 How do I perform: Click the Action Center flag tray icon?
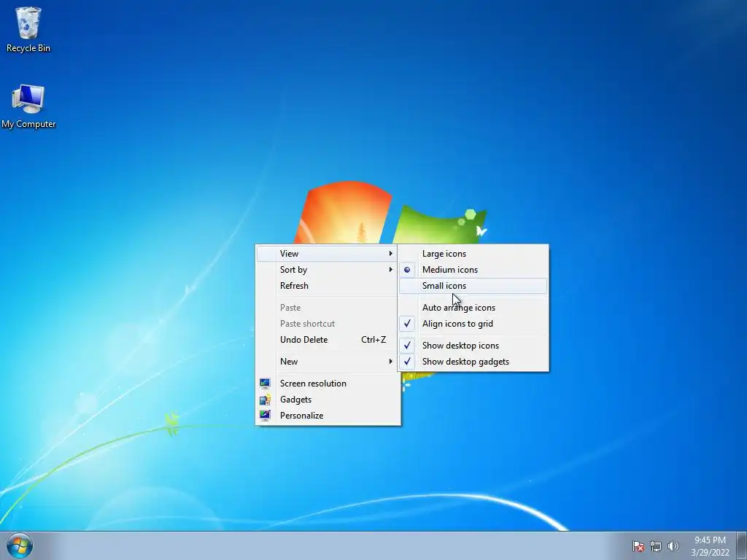[x=638, y=546]
